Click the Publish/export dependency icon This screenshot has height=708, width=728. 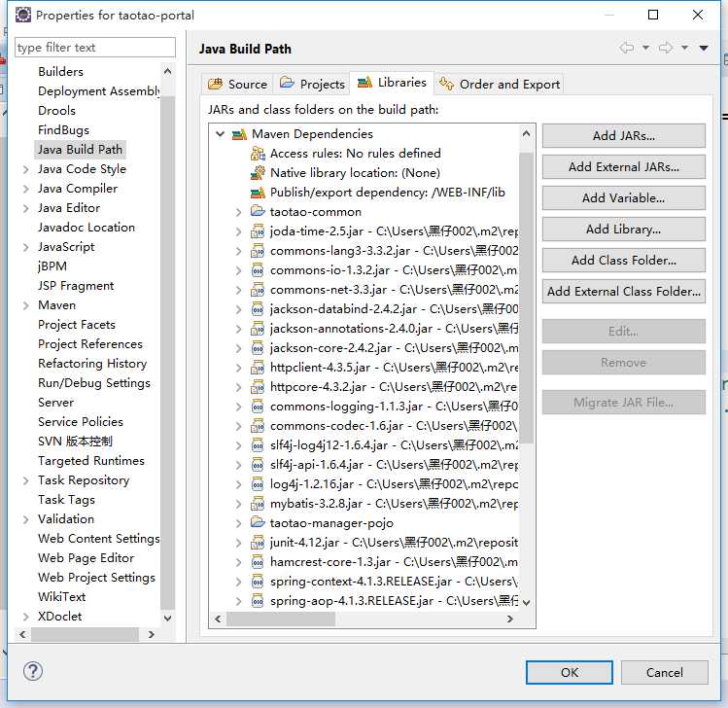click(x=258, y=193)
